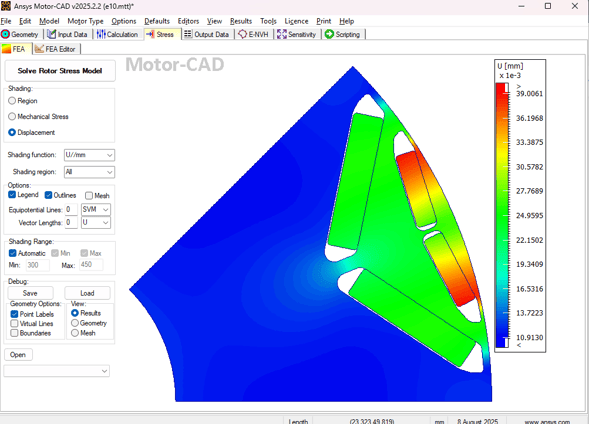Image resolution: width=589 pixels, height=424 pixels.
Task: Click the upper handle on legend color bar
Action: coord(507,89)
